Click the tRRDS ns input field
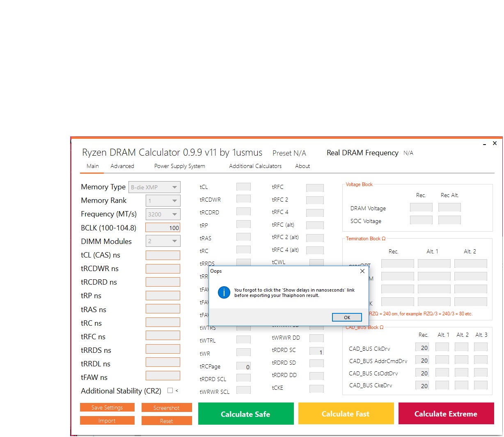The image size is (504, 437). [163, 349]
